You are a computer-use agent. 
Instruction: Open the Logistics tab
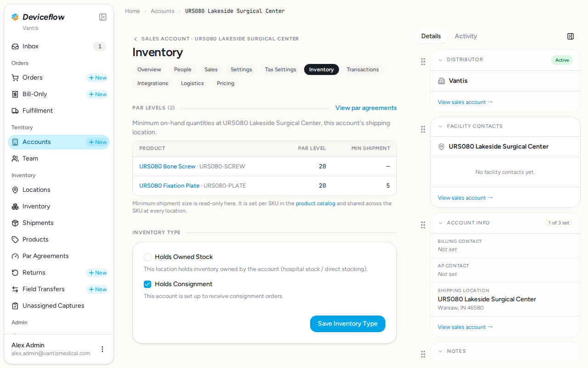pyautogui.click(x=192, y=83)
